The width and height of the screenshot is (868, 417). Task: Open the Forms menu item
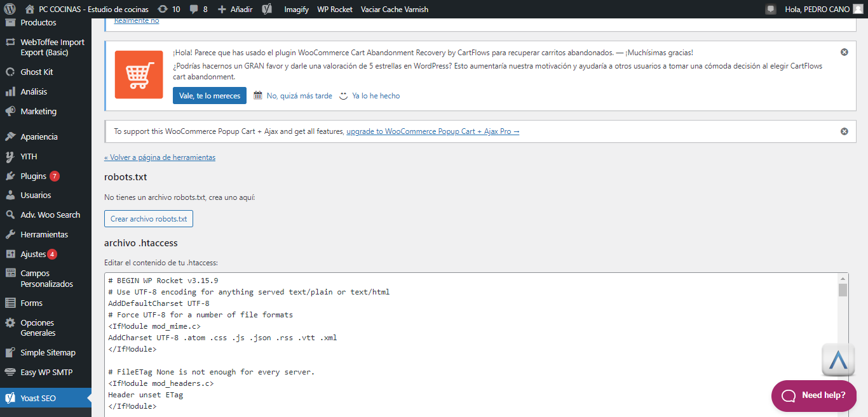pos(31,303)
